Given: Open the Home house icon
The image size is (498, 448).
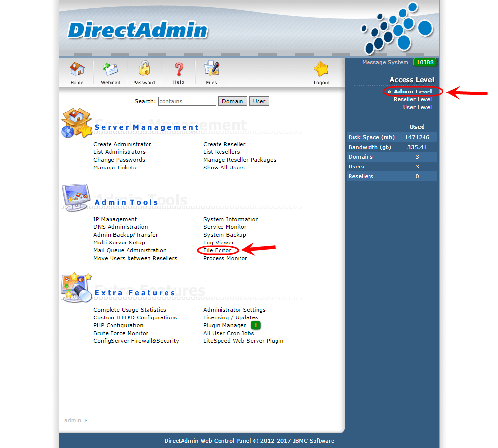Looking at the screenshot, I should coord(77,69).
